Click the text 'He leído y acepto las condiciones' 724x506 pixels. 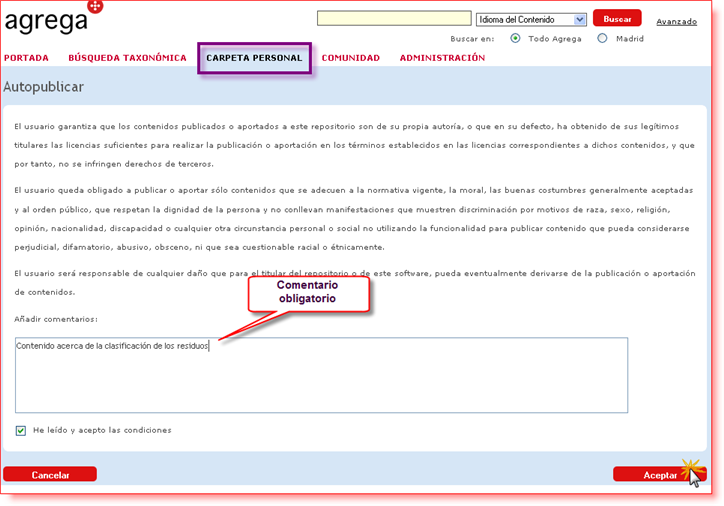pyautogui.click(x=102, y=430)
